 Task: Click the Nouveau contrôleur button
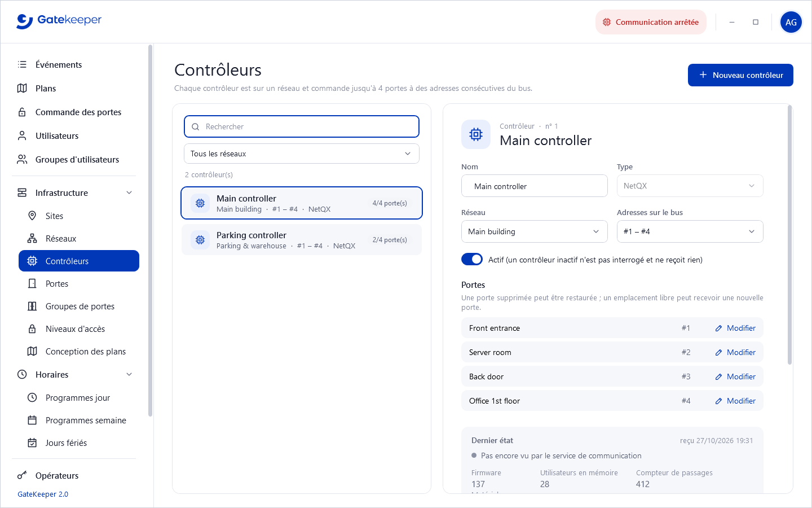click(x=740, y=75)
